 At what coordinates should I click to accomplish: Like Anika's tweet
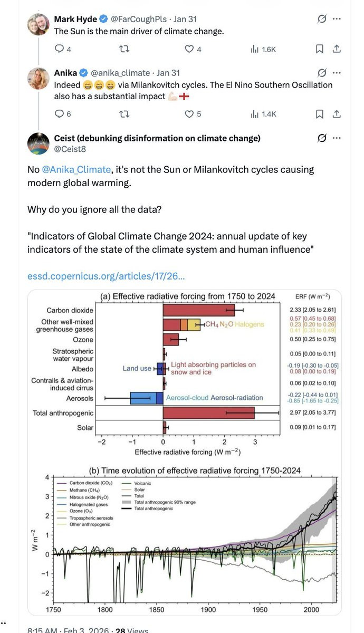click(189, 114)
